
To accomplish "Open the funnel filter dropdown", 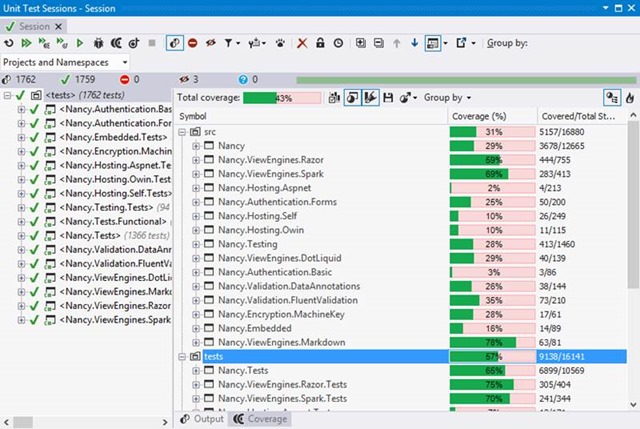I will coord(231,43).
